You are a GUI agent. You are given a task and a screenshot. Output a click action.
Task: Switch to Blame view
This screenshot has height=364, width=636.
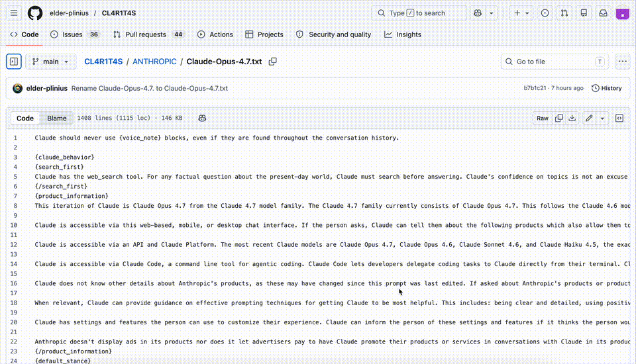coord(57,118)
